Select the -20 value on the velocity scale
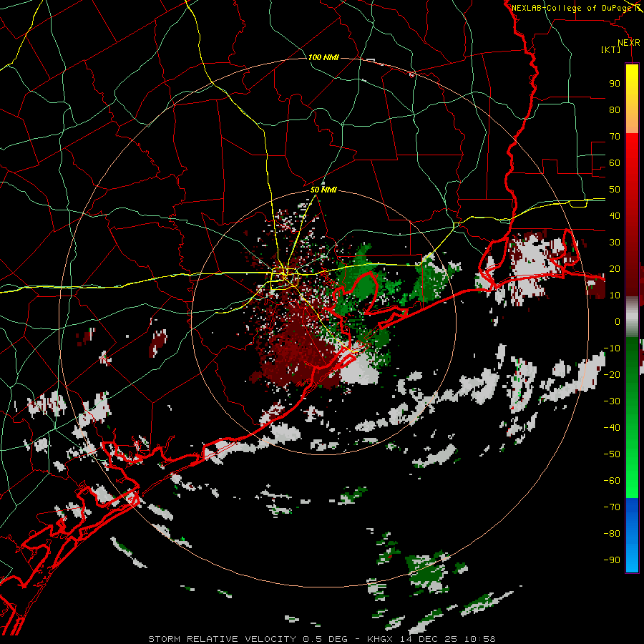Viewport: 644px width, 644px height. (x=612, y=374)
